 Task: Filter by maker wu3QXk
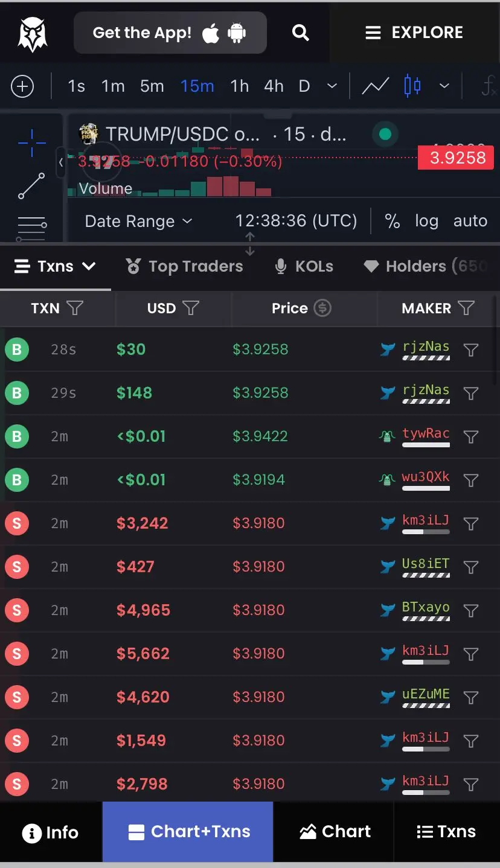[471, 480]
